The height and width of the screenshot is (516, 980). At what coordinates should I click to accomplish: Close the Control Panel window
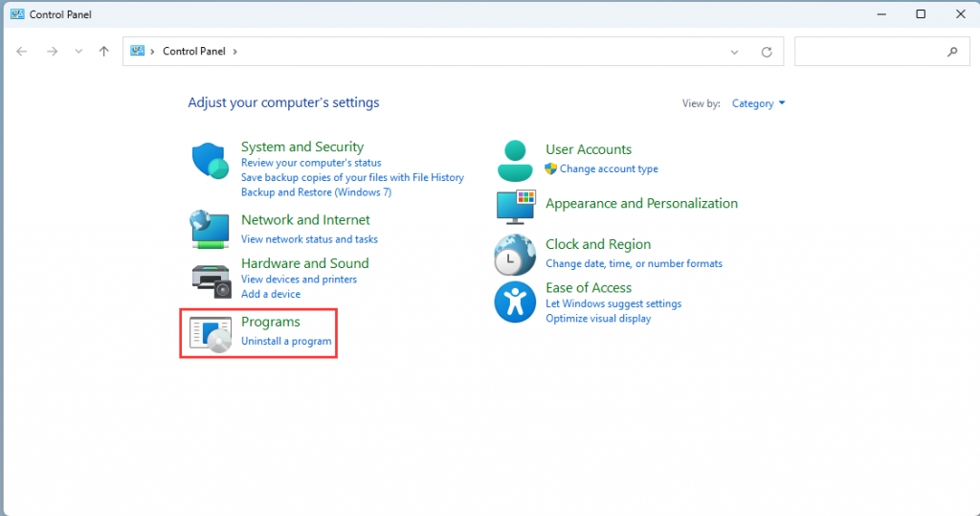pyautogui.click(x=961, y=13)
